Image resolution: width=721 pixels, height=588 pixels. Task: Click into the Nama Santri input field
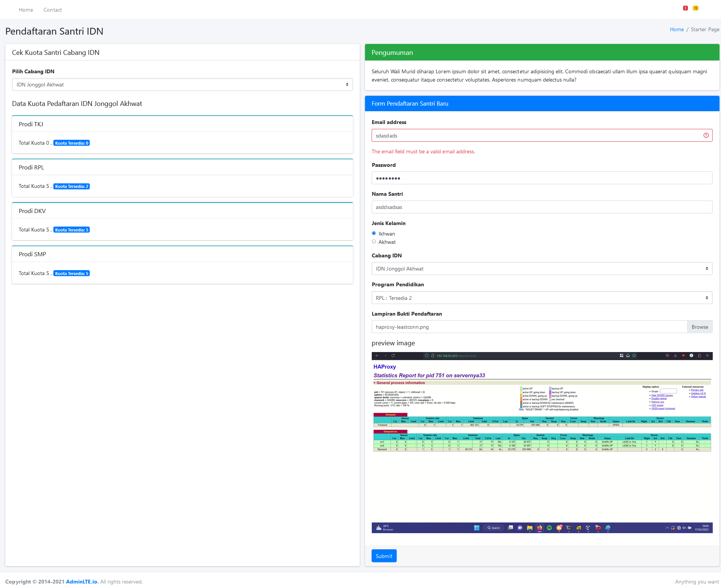click(x=542, y=207)
